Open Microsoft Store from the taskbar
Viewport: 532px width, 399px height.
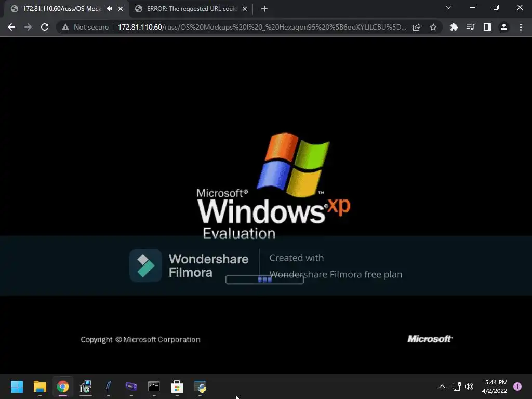pyautogui.click(x=177, y=387)
